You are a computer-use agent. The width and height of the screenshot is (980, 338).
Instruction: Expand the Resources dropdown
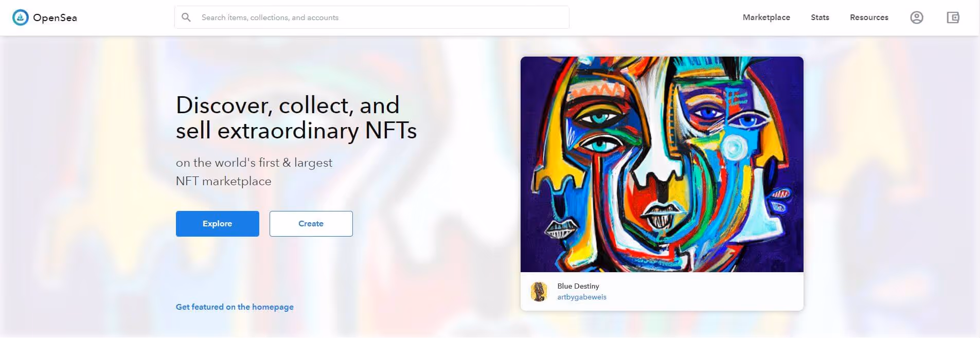point(869,17)
